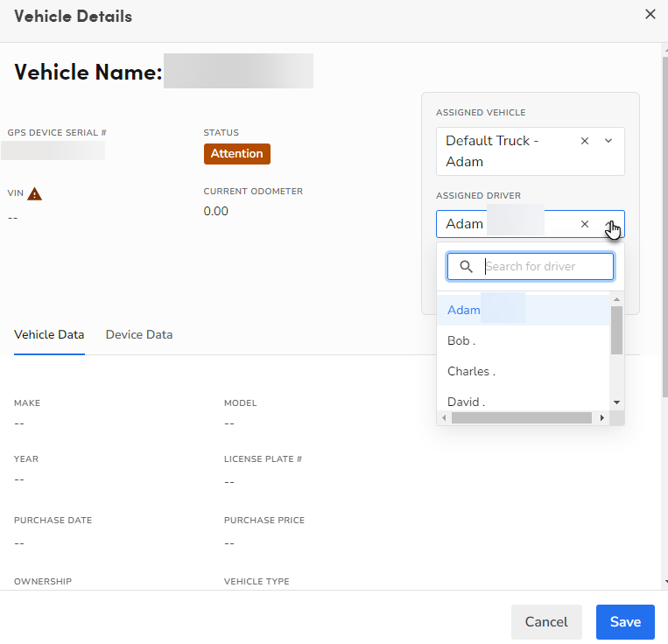Select Adam from the driver list

coord(523,310)
